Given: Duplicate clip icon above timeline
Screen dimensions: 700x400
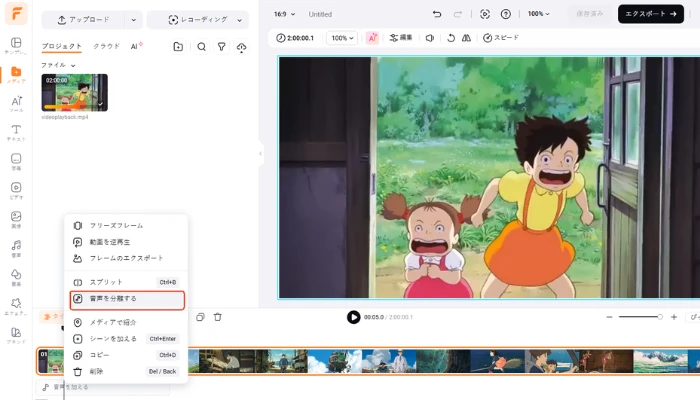Looking at the screenshot, I should [x=200, y=317].
